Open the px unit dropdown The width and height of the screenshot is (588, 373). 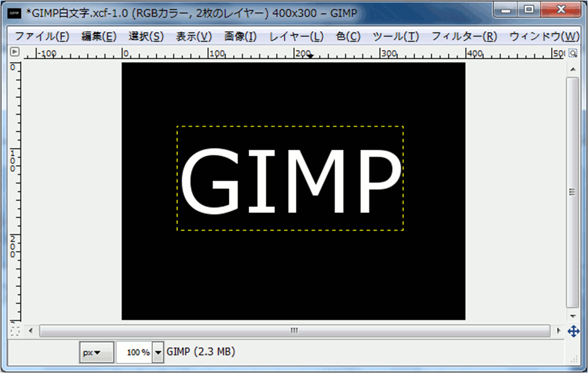tap(96, 353)
